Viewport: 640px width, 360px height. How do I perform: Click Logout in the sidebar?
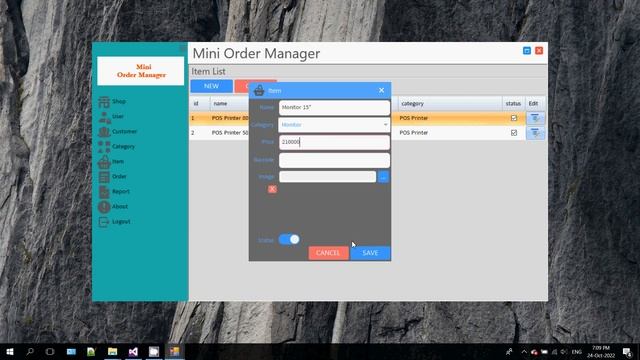[x=114, y=222]
